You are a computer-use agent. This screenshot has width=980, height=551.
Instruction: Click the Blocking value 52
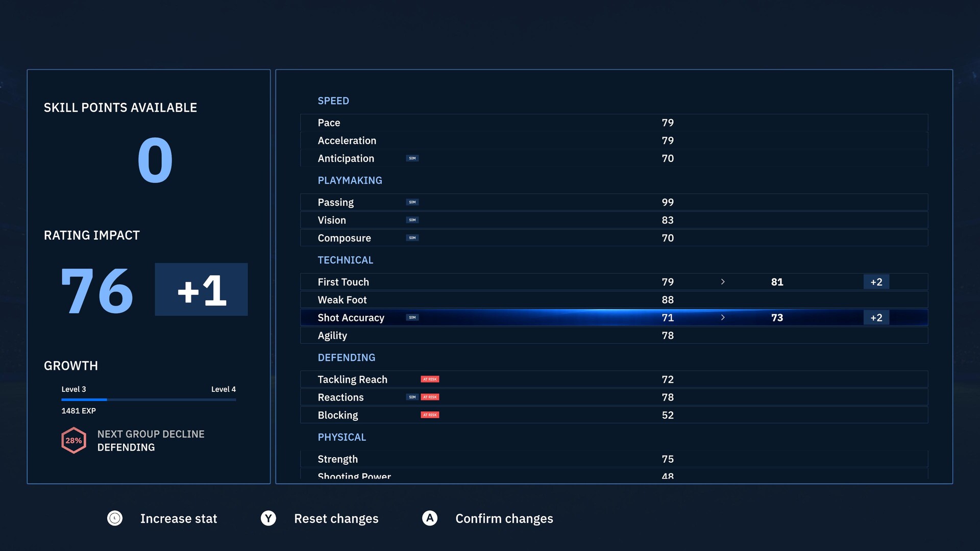tap(668, 415)
